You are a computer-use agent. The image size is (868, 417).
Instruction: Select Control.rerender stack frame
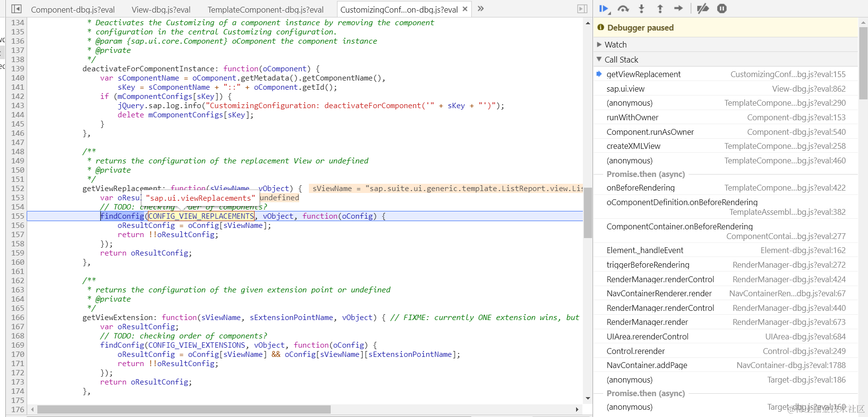[726, 351]
